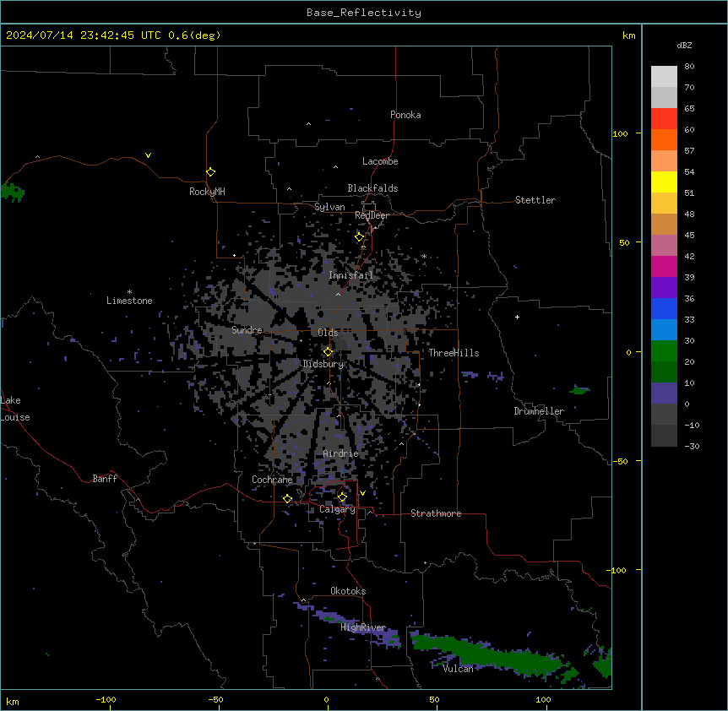Select the blue 36-33 dBZ legend swatch

click(664, 308)
